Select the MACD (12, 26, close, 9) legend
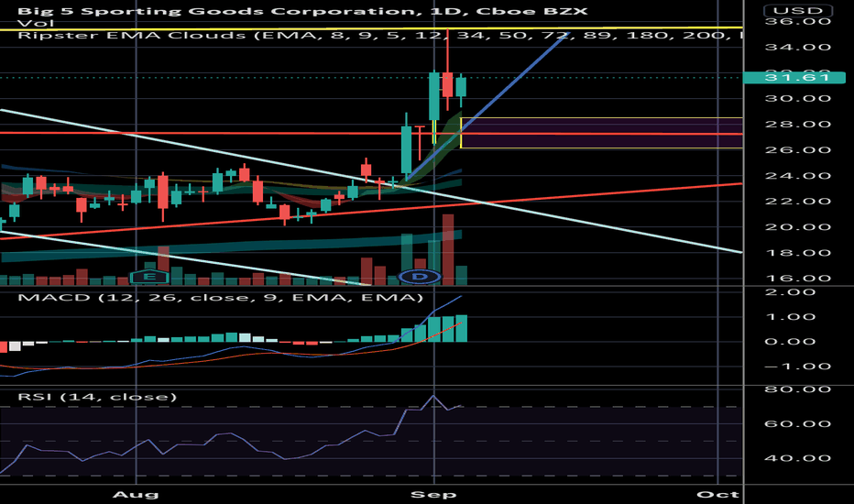The width and height of the screenshot is (854, 504). [x=220, y=298]
